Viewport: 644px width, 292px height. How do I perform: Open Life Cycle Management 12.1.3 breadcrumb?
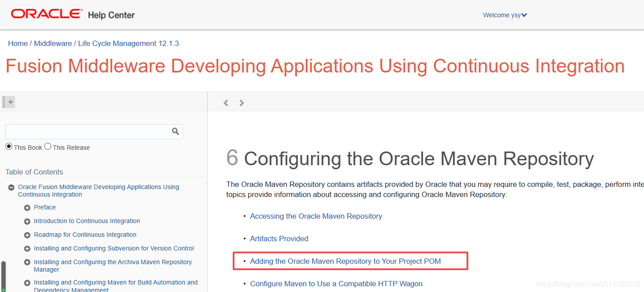tap(128, 43)
